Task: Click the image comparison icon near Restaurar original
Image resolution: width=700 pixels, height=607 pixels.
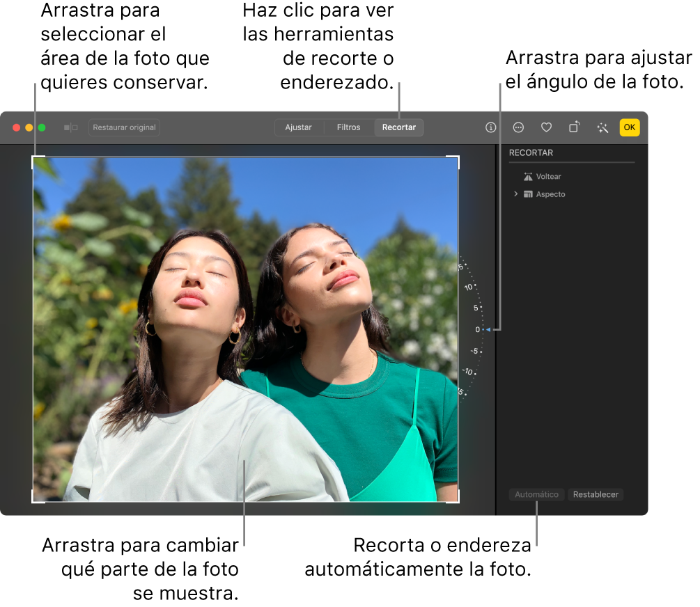Action: click(x=70, y=127)
